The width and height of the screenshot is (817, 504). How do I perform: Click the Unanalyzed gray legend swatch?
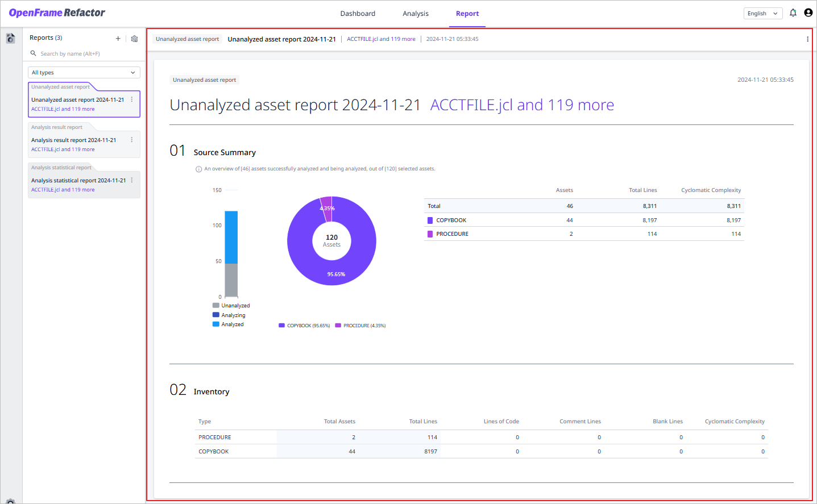[x=216, y=306]
